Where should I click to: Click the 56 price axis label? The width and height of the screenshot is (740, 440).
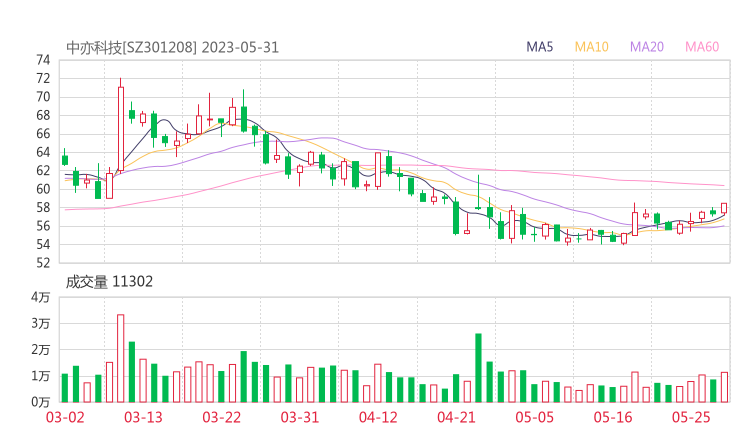(x=43, y=226)
